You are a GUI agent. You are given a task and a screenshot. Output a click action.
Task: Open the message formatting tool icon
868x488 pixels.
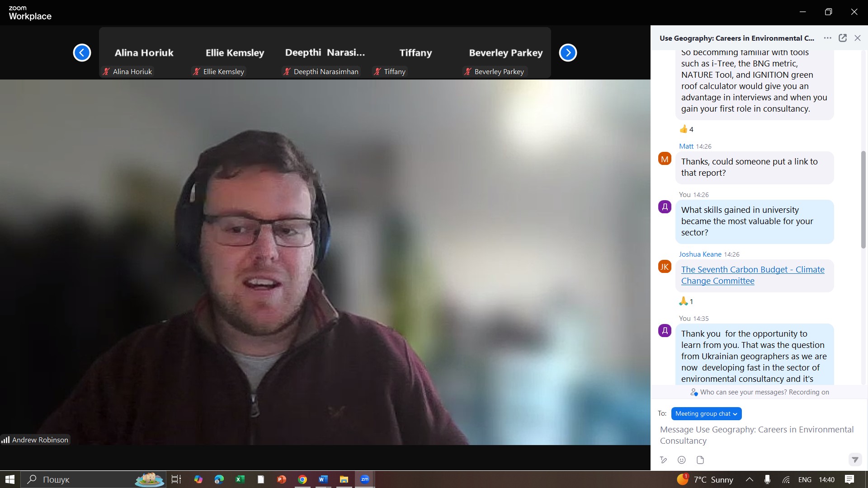click(x=663, y=460)
